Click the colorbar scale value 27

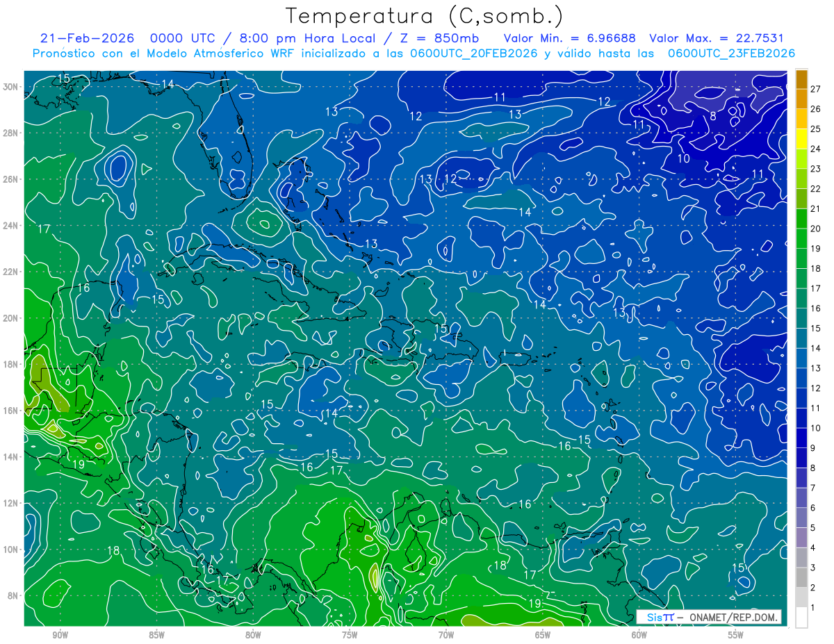[x=816, y=88]
